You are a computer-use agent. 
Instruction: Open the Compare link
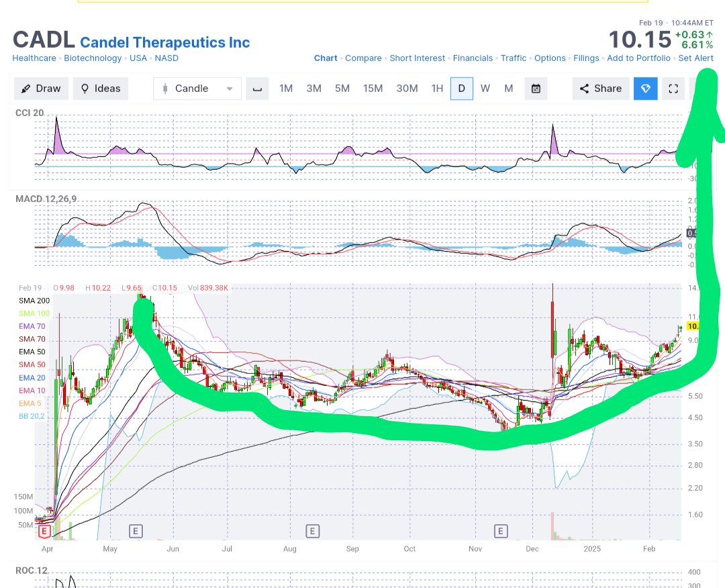point(363,58)
